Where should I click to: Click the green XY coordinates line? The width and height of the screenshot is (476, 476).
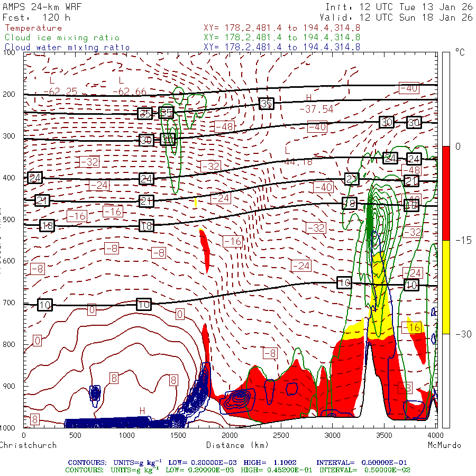pos(282,38)
